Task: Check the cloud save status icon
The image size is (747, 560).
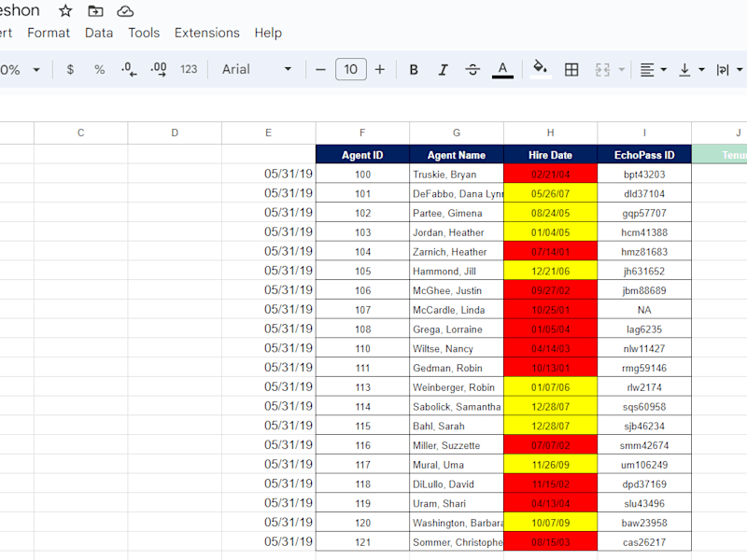Action: tap(125, 11)
